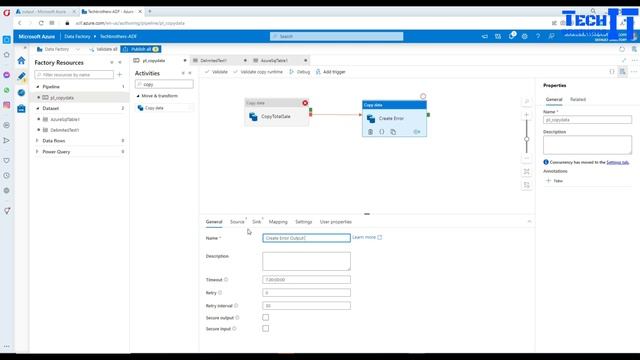Switch to AzureSqlTable1 editor tab
Viewport: 640px width, 360px height.
coord(274,60)
